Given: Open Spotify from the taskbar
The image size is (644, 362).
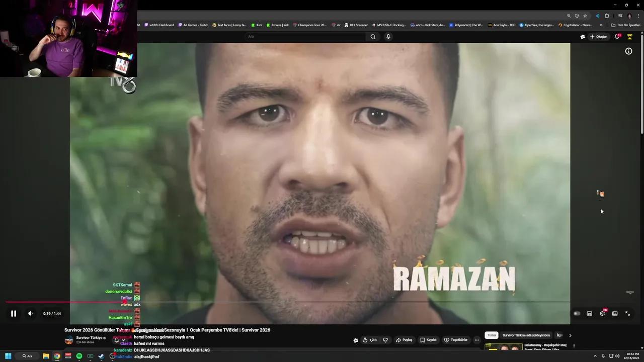Looking at the screenshot, I should pyautogui.click(x=79, y=356).
